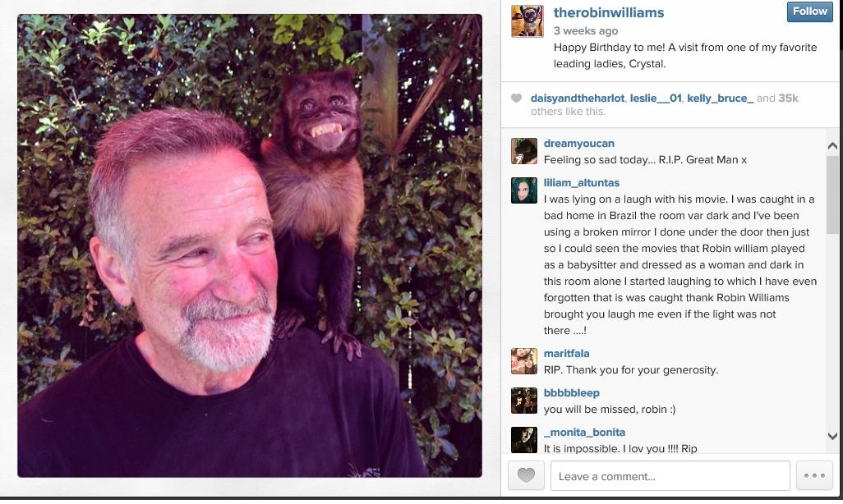The width and height of the screenshot is (843, 504).
Task: Open kelly_bruce_'s profile link
Action: point(720,99)
